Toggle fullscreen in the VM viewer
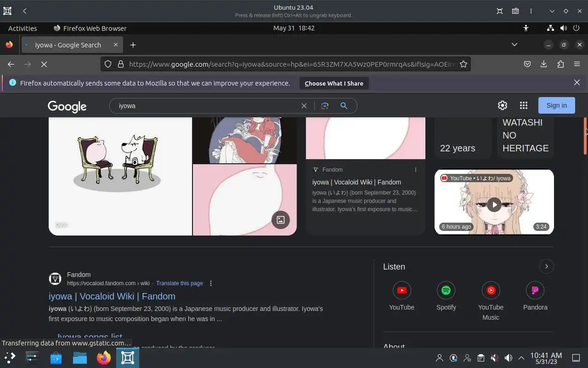Viewport: 588px width, 368px height. tap(500, 11)
